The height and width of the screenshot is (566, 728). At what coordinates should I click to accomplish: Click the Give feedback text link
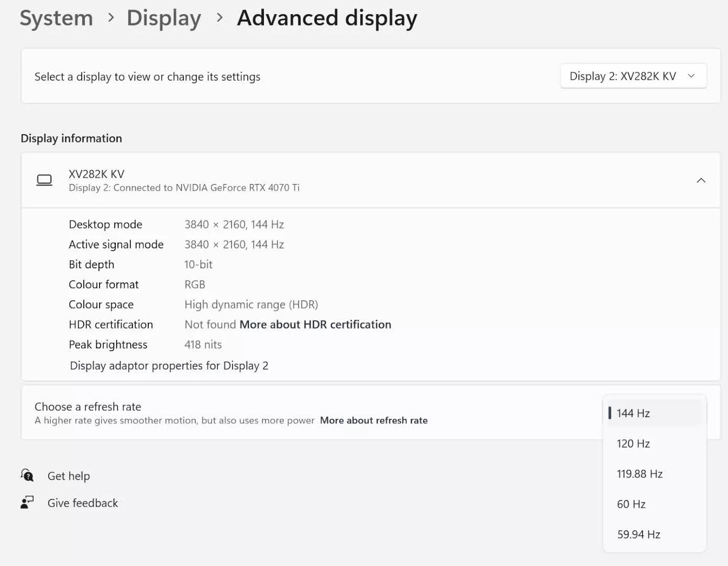coord(83,503)
